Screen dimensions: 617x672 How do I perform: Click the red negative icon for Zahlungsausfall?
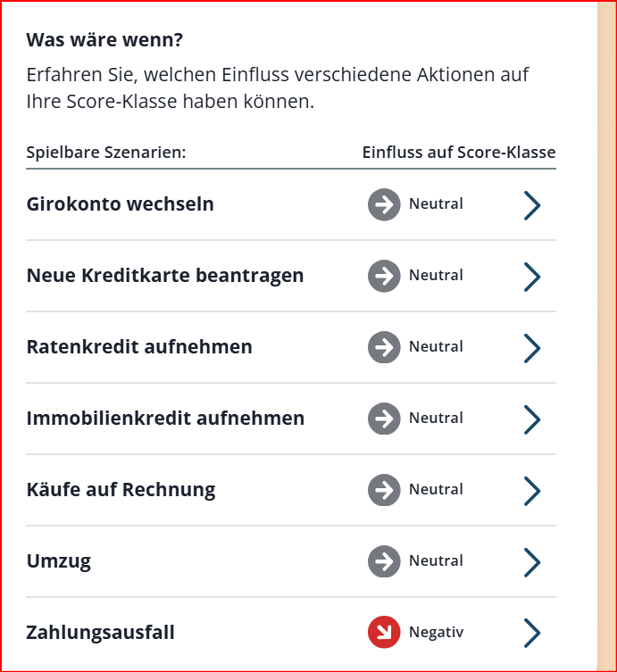(x=384, y=633)
